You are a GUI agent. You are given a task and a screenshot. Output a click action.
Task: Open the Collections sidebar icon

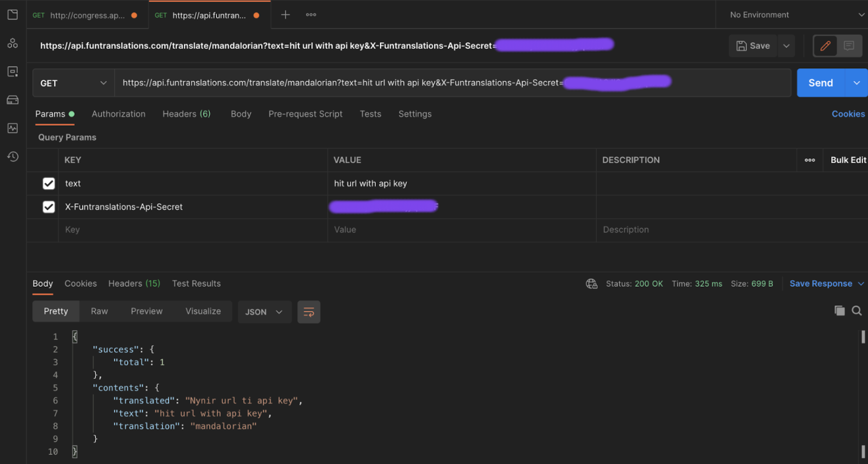click(x=12, y=15)
